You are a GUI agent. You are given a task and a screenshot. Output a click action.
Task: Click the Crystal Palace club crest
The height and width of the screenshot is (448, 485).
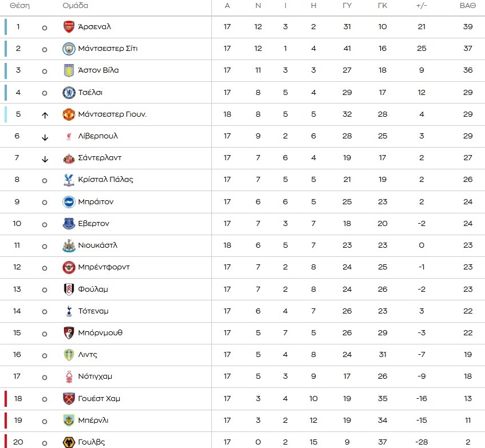(69, 180)
